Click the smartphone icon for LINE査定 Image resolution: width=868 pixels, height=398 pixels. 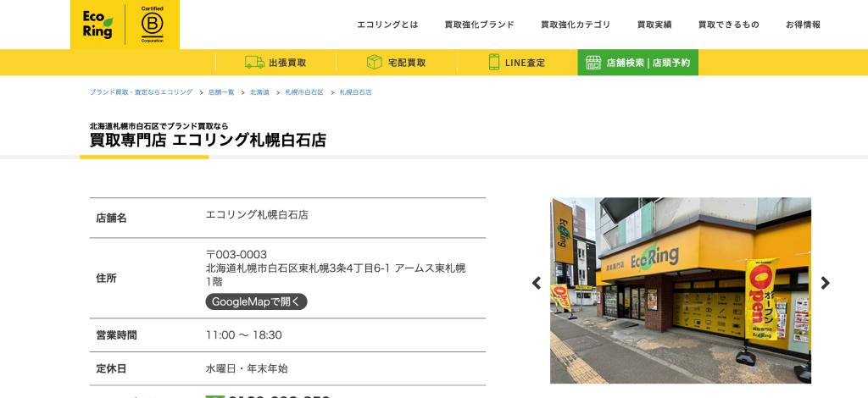click(494, 63)
